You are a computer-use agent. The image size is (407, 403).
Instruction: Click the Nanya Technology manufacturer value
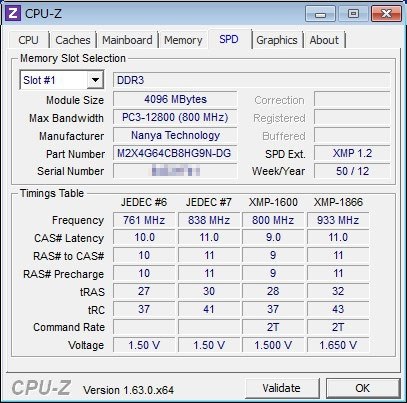[x=175, y=135]
